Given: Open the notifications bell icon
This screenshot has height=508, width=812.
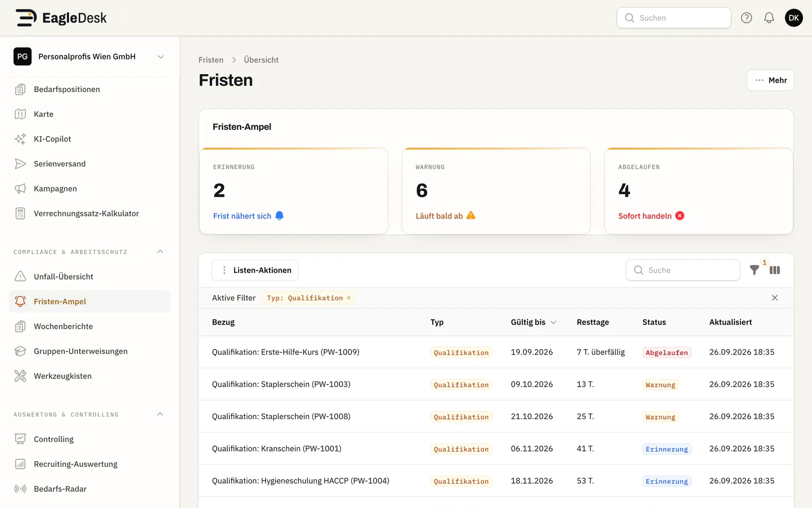Looking at the screenshot, I should click(769, 18).
